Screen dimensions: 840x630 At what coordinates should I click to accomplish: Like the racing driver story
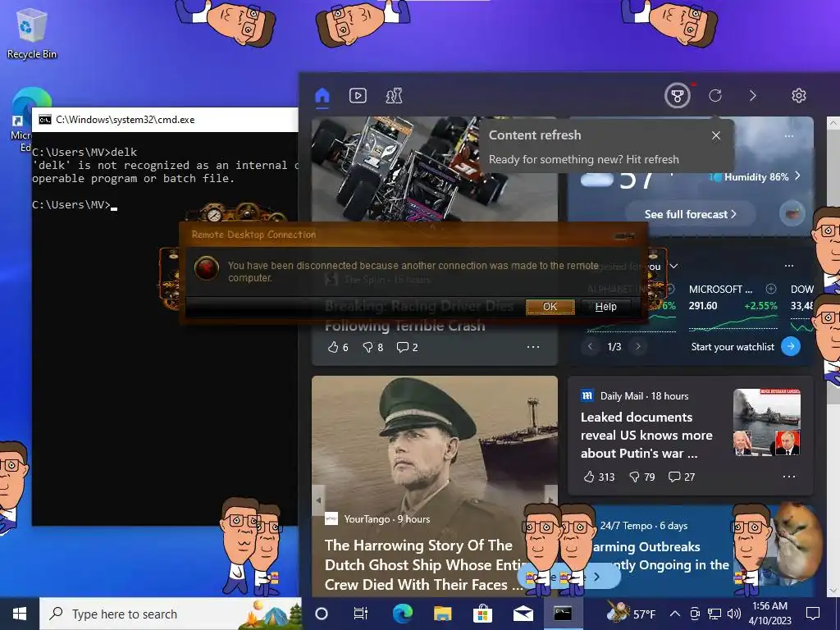(x=338, y=347)
